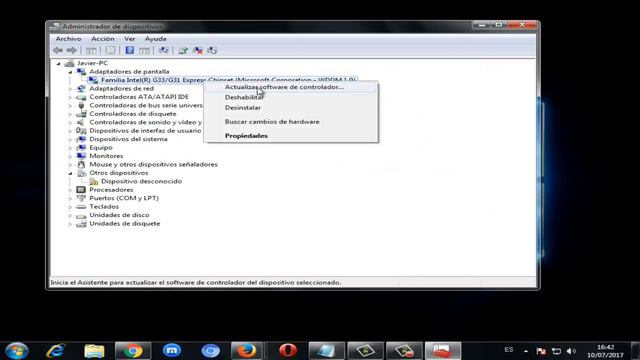This screenshot has width=640, height=360.
Task: Choose Deshabilitar in the context menu
Action: [x=291, y=97]
